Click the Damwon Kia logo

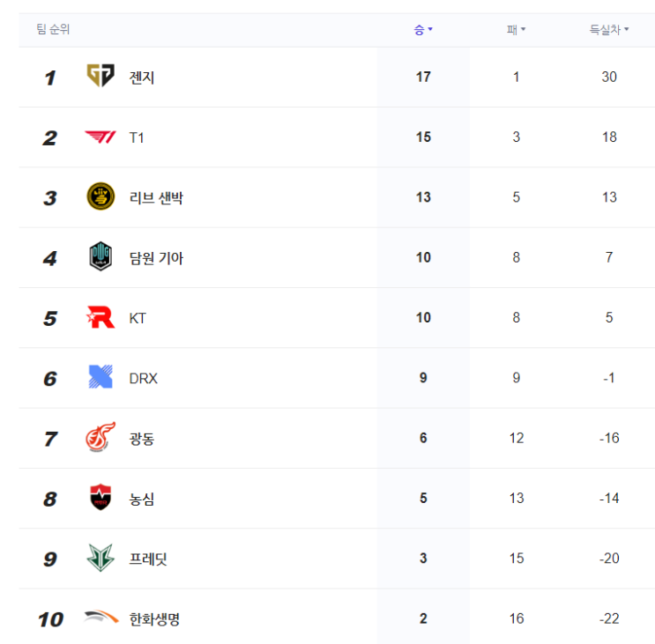pos(100,257)
